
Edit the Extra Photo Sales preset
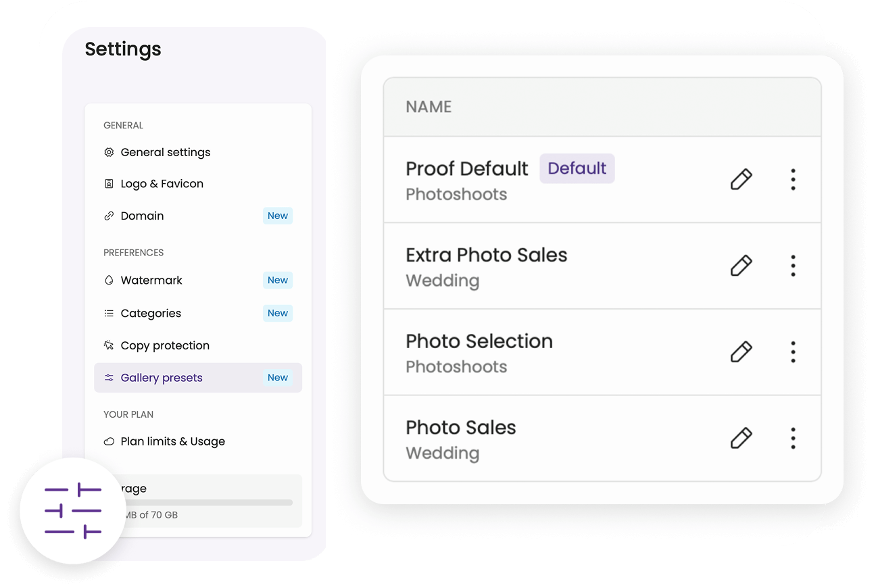(x=741, y=266)
